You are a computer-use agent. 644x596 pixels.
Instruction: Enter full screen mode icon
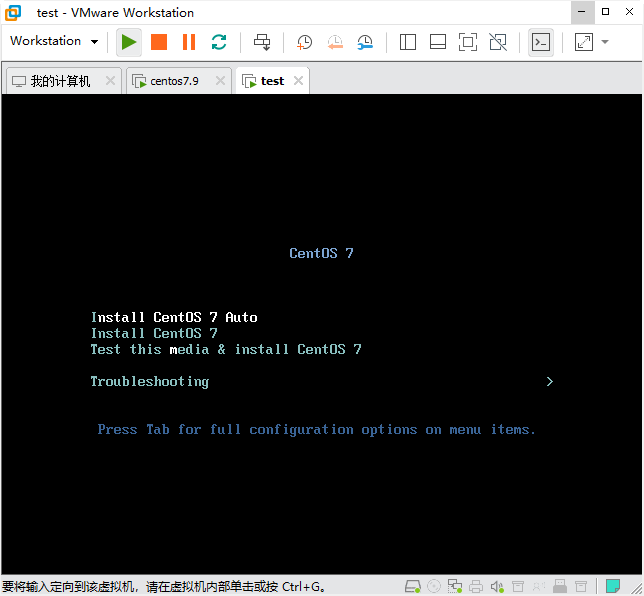pyautogui.click(x=468, y=42)
